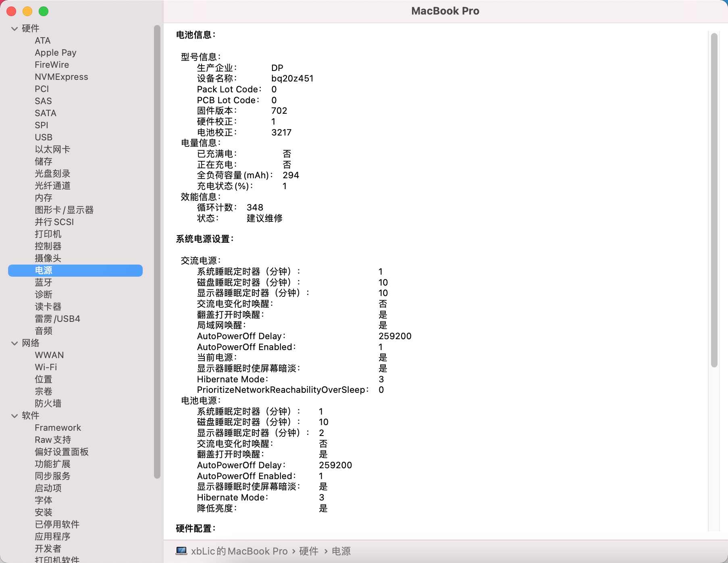This screenshot has width=728, height=563.
Task: Click the sidebar vertical scrollbar
Action: tap(157, 250)
